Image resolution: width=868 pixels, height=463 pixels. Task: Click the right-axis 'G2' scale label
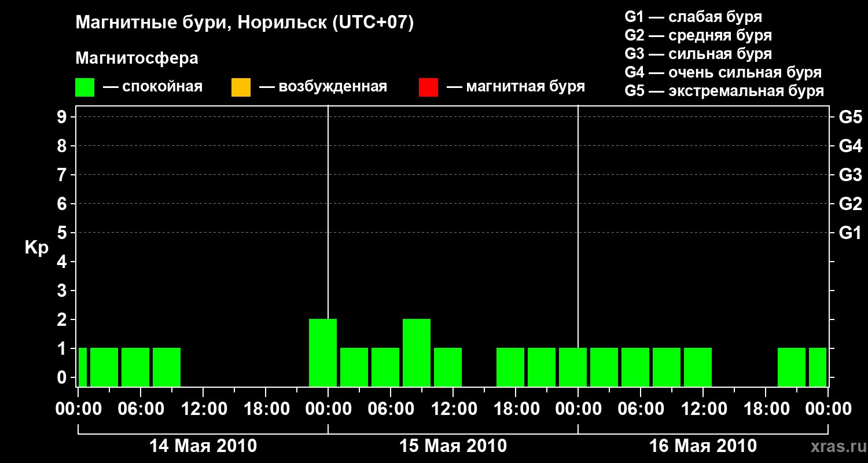tap(851, 204)
